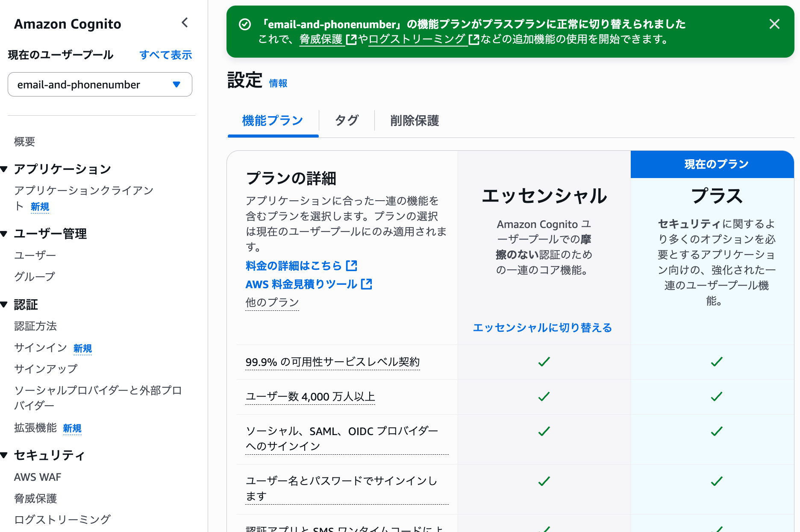Open the 脅威保護 link in banner
The height and width of the screenshot is (532, 800).
tap(328, 39)
